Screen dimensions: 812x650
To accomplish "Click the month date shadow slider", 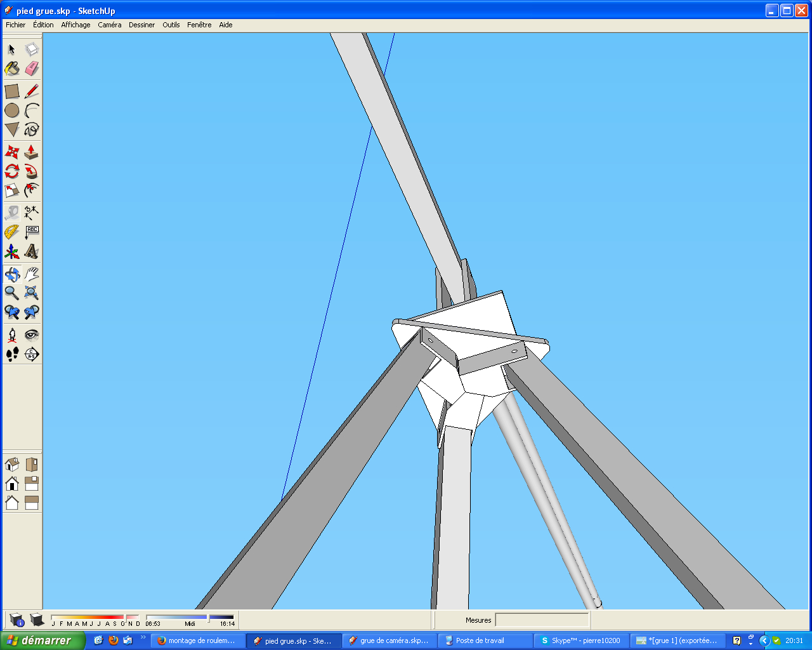I will click(96, 617).
